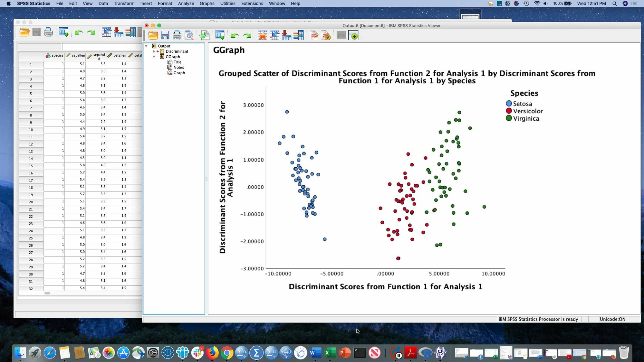
Task: Select Notes in the output outline
Action: tap(178, 67)
